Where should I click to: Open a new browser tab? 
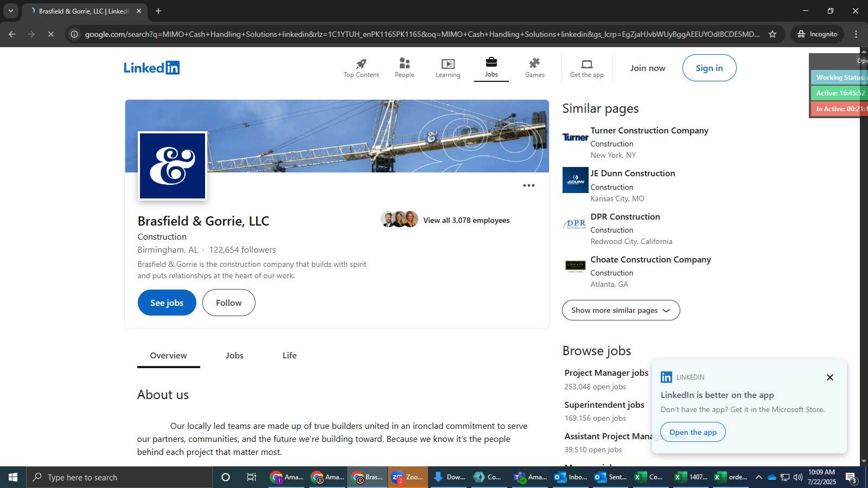(x=158, y=11)
